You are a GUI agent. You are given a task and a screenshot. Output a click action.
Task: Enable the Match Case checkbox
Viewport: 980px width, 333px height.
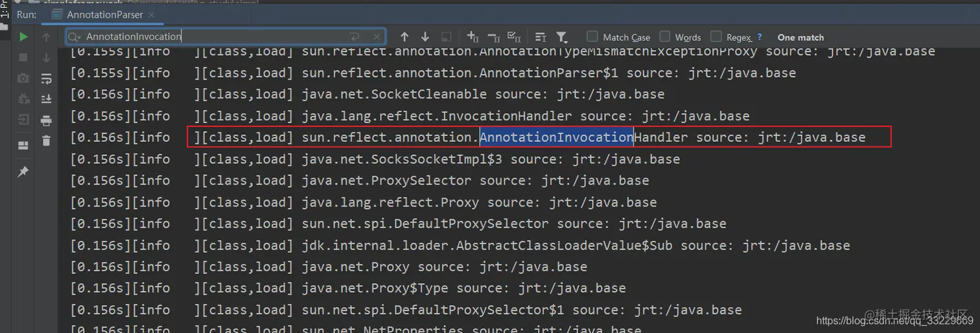(592, 36)
